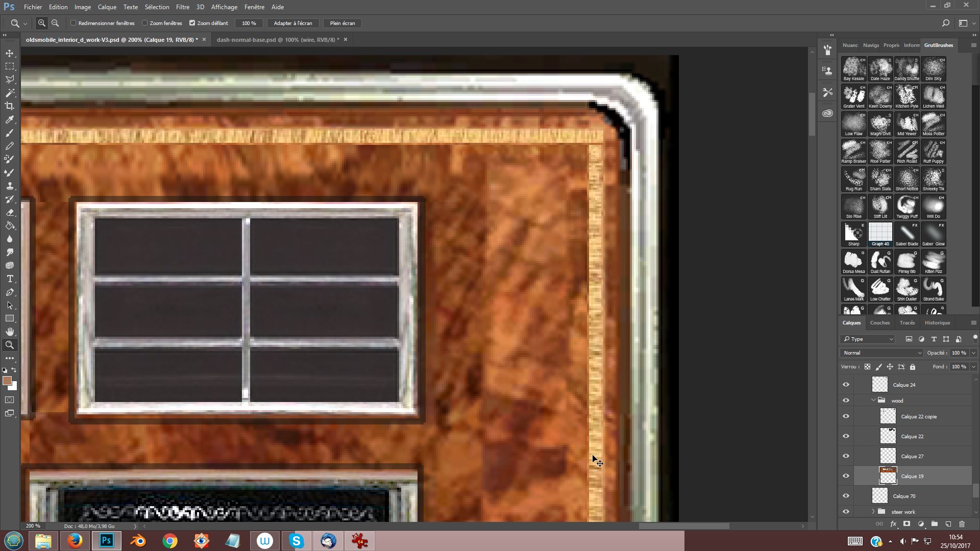
Task: Select the Magic Wand tool
Action: pyautogui.click(x=10, y=93)
